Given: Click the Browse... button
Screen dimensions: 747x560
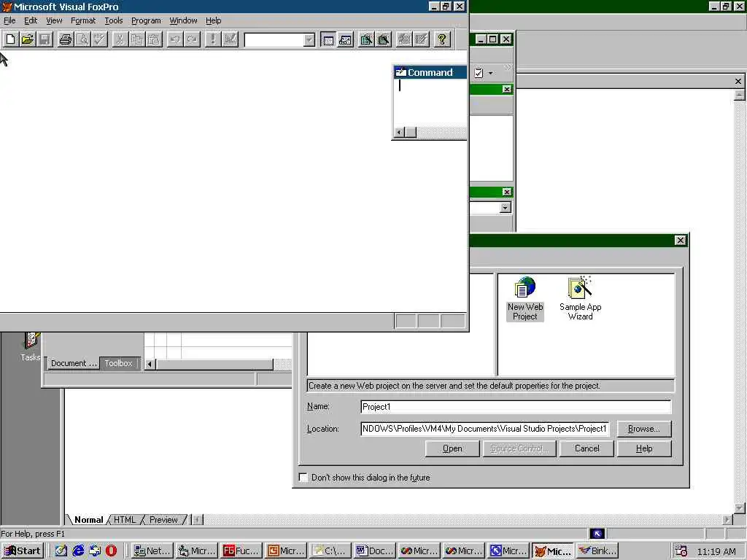Looking at the screenshot, I should click(644, 429).
